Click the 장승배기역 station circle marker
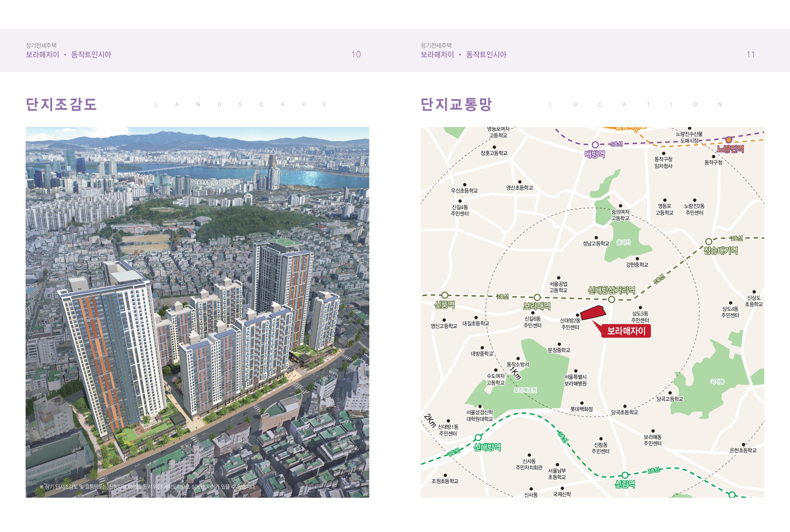The height and width of the screenshot is (532, 790). pyautogui.click(x=709, y=241)
